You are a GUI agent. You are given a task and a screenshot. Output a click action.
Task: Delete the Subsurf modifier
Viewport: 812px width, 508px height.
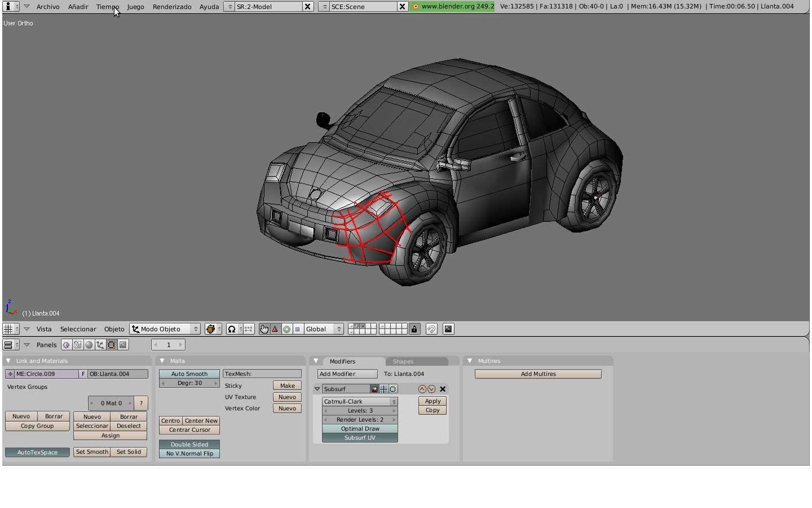(x=443, y=389)
